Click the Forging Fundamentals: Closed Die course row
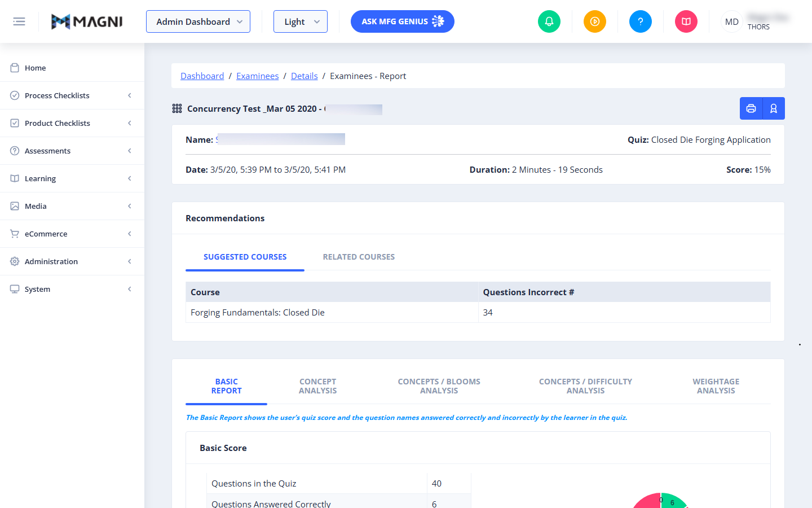812x508 pixels. click(x=478, y=313)
